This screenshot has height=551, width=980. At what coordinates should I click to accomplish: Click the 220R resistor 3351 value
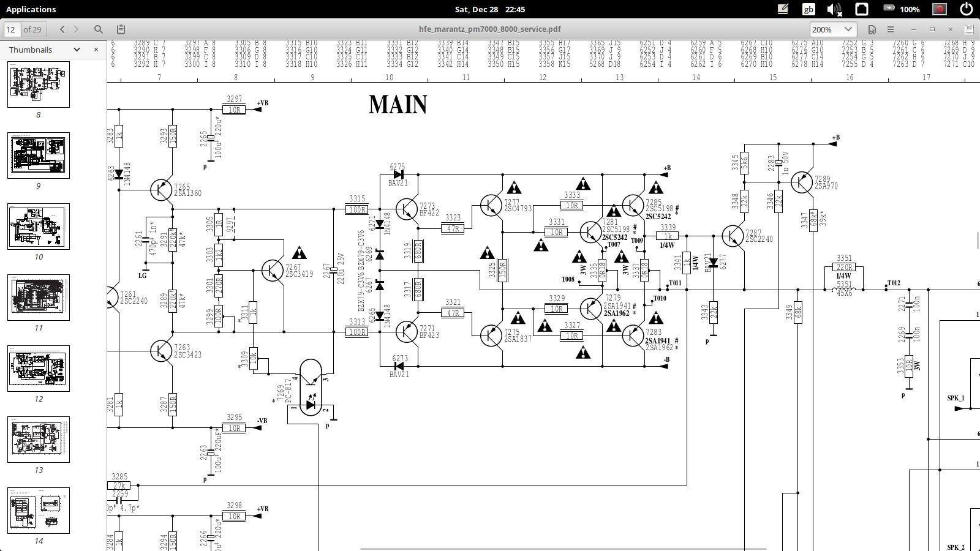tap(843, 267)
